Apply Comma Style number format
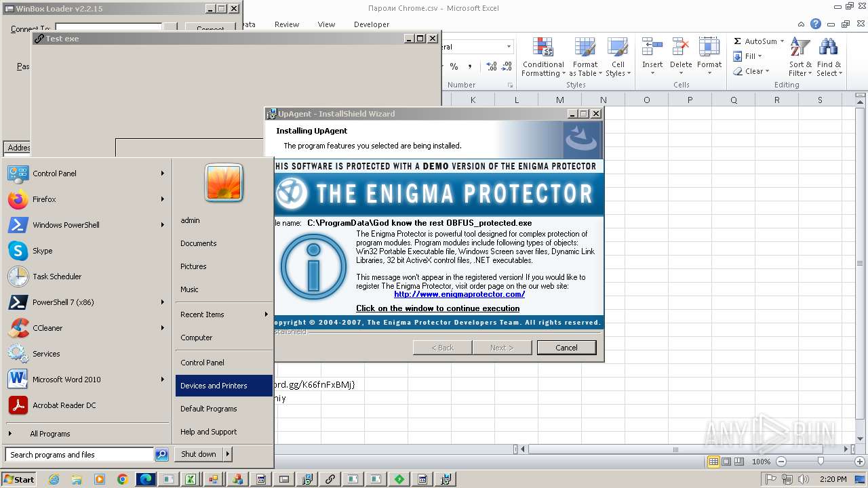This screenshot has width=868, height=488. pos(469,66)
